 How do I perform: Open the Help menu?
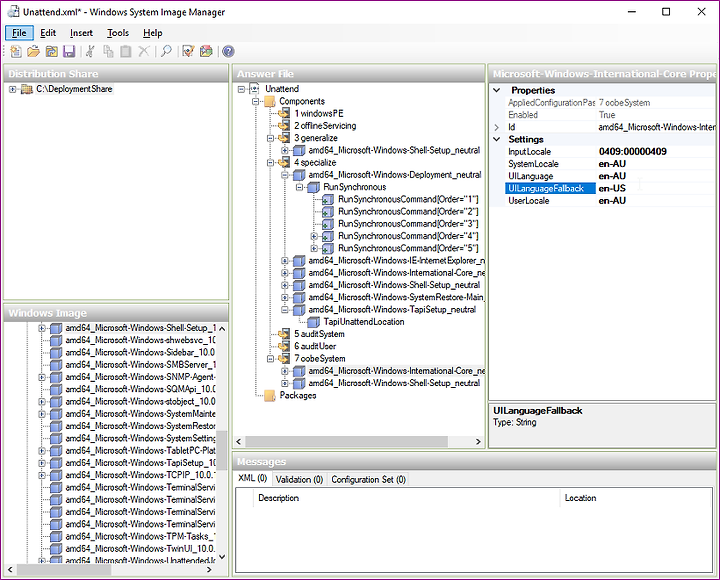pyautogui.click(x=152, y=33)
